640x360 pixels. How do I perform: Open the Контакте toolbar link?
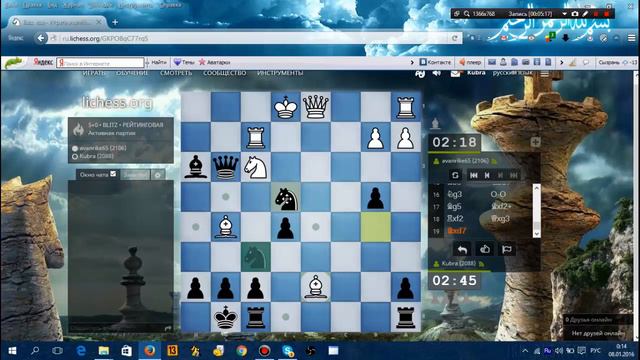[x=436, y=62]
